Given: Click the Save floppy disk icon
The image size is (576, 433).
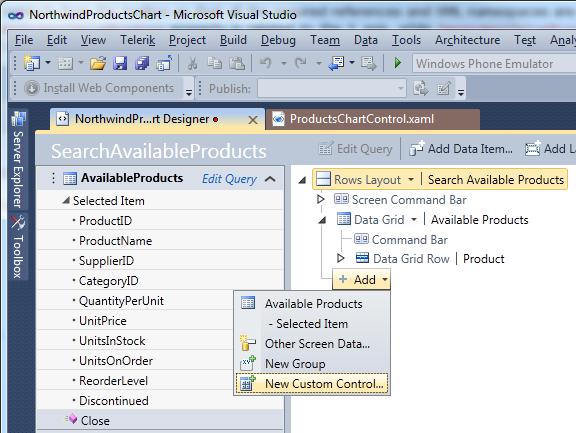Looking at the screenshot, I should coord(120,64).
